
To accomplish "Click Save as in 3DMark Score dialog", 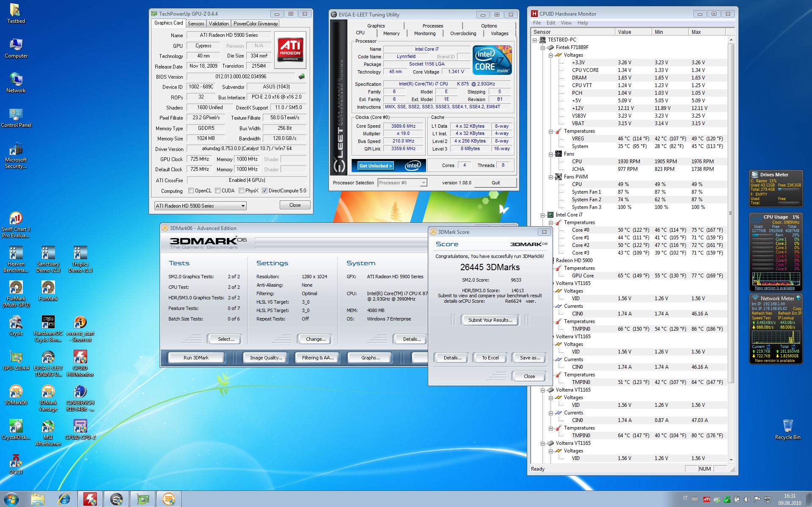I will (530, 358).
